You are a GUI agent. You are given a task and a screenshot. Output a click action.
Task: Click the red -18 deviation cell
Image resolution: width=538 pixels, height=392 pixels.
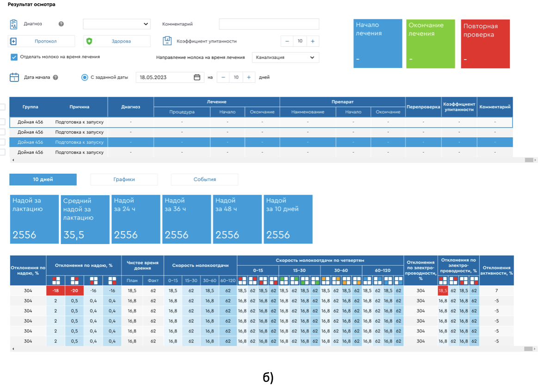pyautogui.click(x=55, y=291)
